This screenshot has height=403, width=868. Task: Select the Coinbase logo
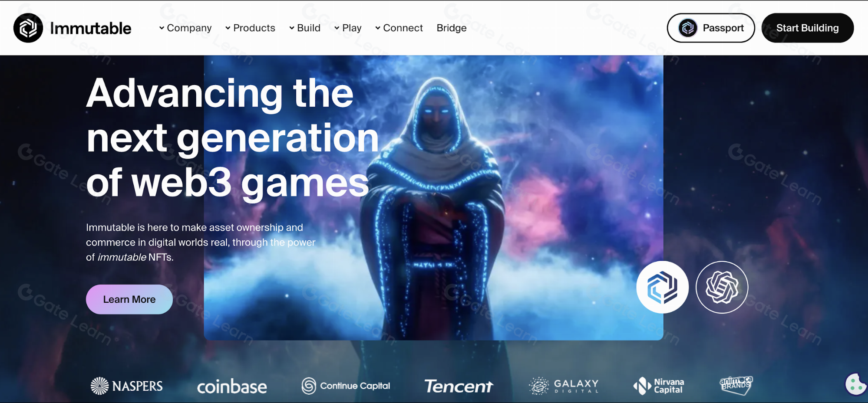(x=232, y=387)
